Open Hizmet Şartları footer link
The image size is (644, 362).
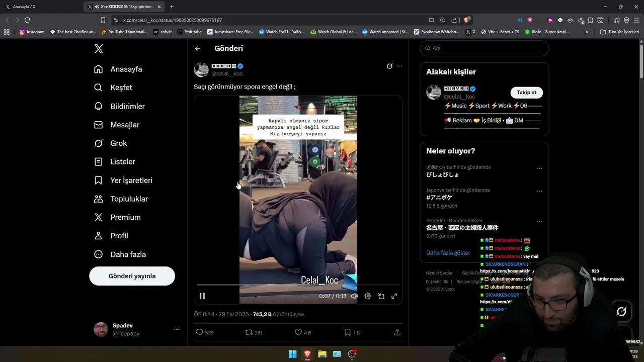pos(440,273)
